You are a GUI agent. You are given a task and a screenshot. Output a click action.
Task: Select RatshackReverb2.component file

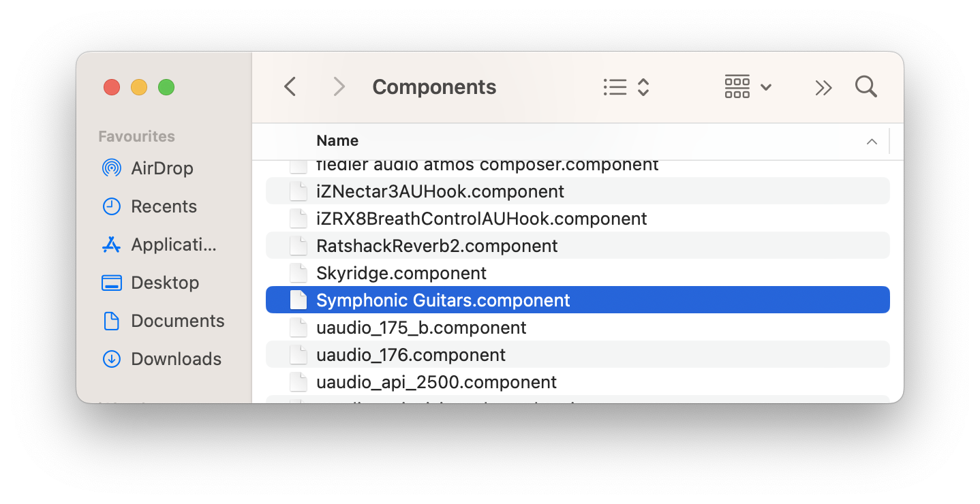click(437, 246)
